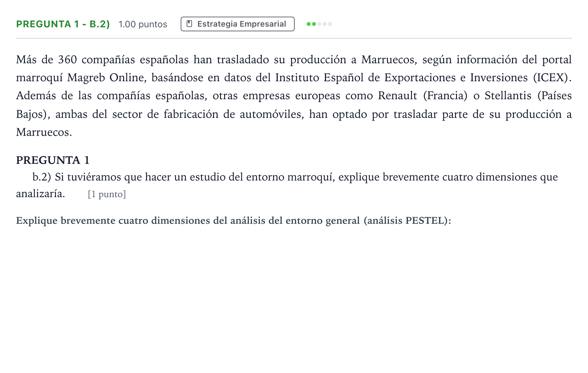588x373 pixels.
Task: Click the "PREGUNTA 1 - B.2)" heading
Action: (63, 24)
